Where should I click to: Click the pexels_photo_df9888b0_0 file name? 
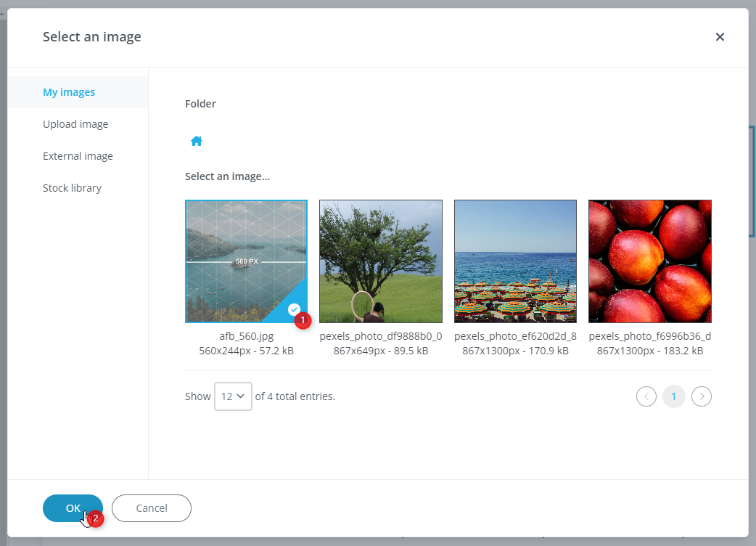click(x=381, y=336)
